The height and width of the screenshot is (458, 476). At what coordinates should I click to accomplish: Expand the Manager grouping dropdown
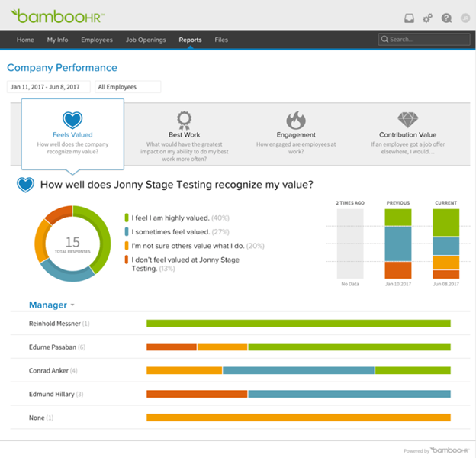tap(51, 305)
